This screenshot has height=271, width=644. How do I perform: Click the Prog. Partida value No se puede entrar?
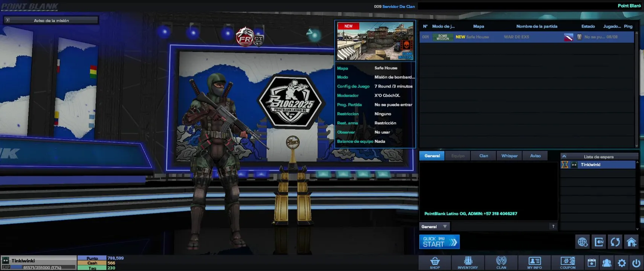[x=393, y=105]
